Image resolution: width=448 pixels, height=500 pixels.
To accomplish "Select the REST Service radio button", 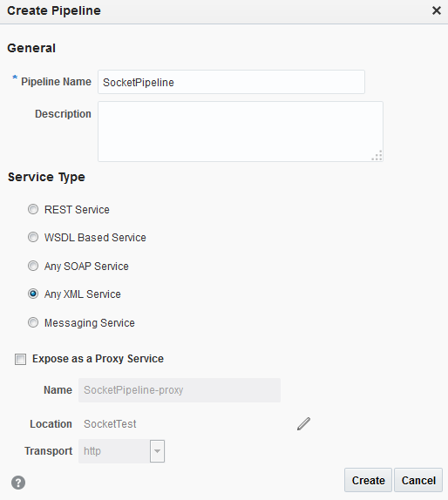I will coord(33,209).
